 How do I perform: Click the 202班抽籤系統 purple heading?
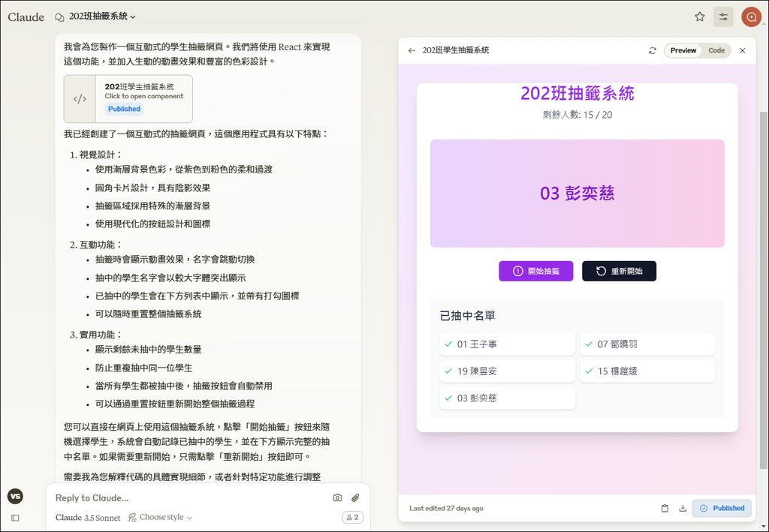point(578,93)
